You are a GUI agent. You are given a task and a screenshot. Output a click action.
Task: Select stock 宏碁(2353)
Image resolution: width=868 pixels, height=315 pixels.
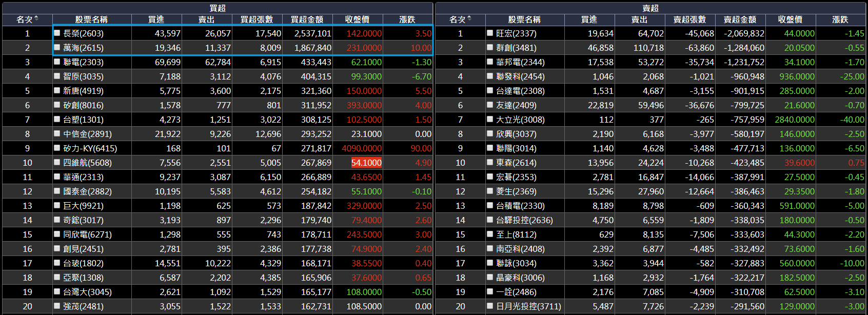point(516,177)
